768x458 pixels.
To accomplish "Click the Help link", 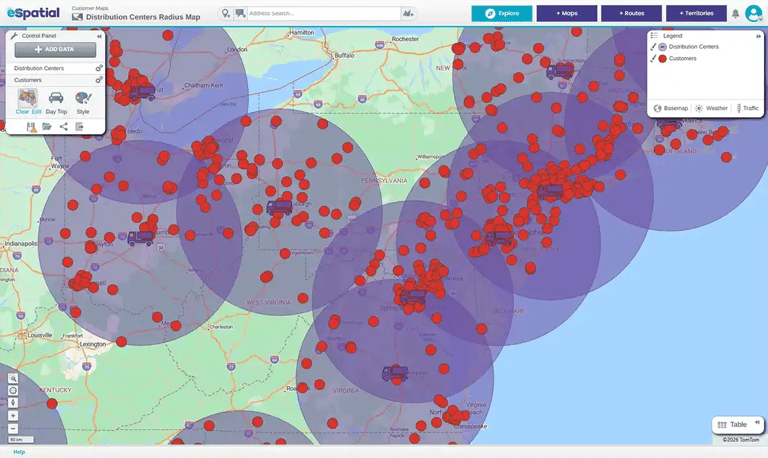I will 19,452.
